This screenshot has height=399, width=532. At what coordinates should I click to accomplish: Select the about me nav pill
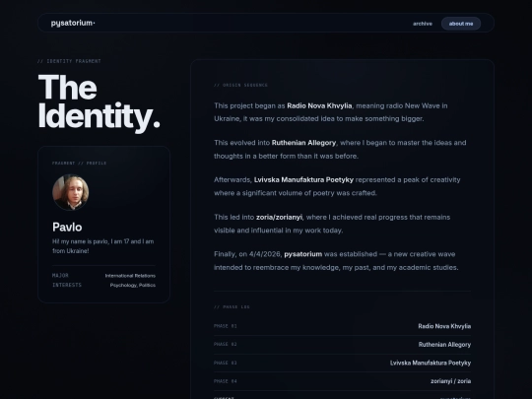click(461, 24)
